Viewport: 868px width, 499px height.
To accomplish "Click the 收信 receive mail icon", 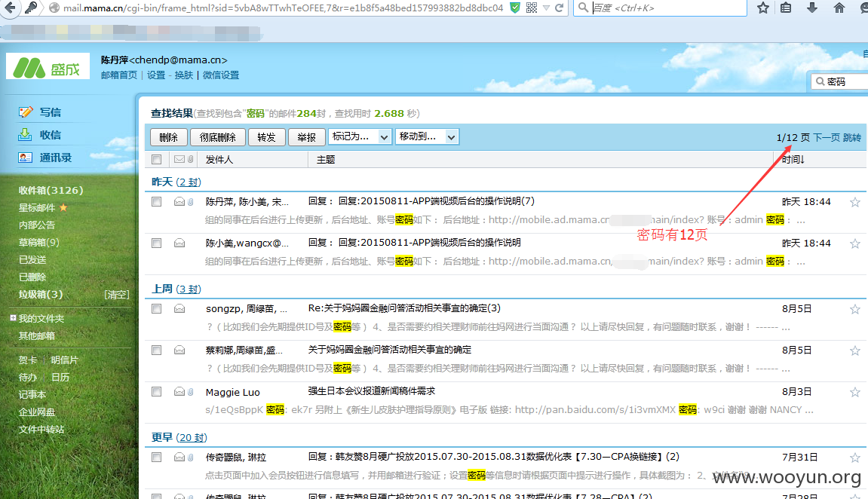I will (x=26, y=135).
